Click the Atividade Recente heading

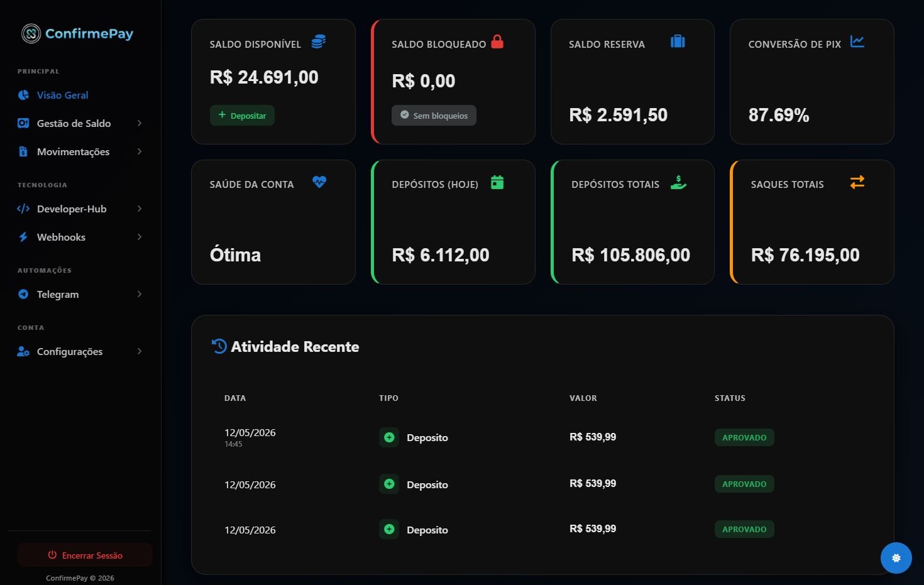coord(295,347)
